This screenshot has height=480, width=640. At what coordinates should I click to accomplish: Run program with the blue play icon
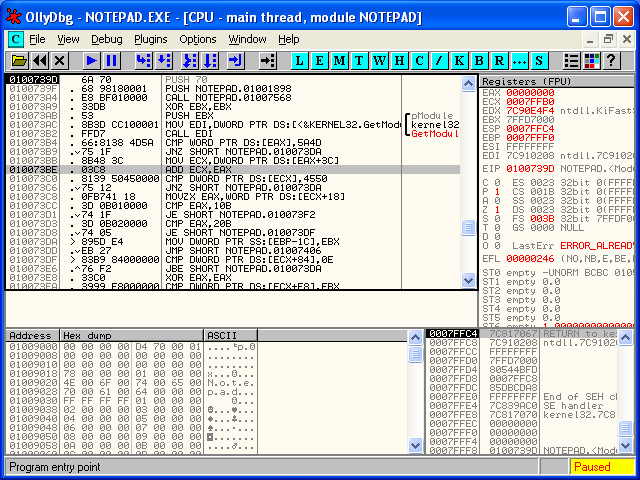click(91, 61)
